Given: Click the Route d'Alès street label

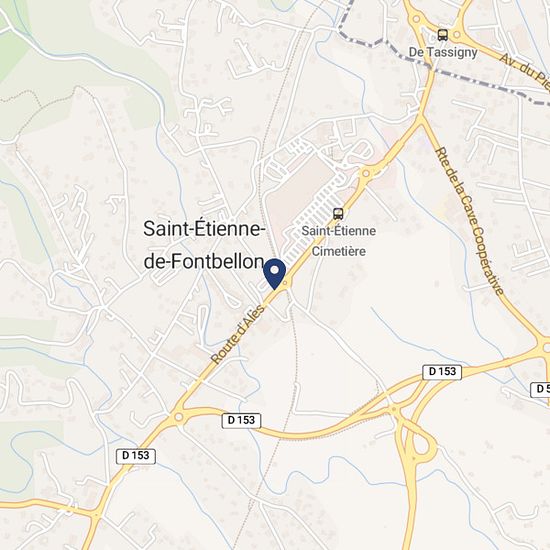Looking at the screenshot, I should (x=238, y=334).
